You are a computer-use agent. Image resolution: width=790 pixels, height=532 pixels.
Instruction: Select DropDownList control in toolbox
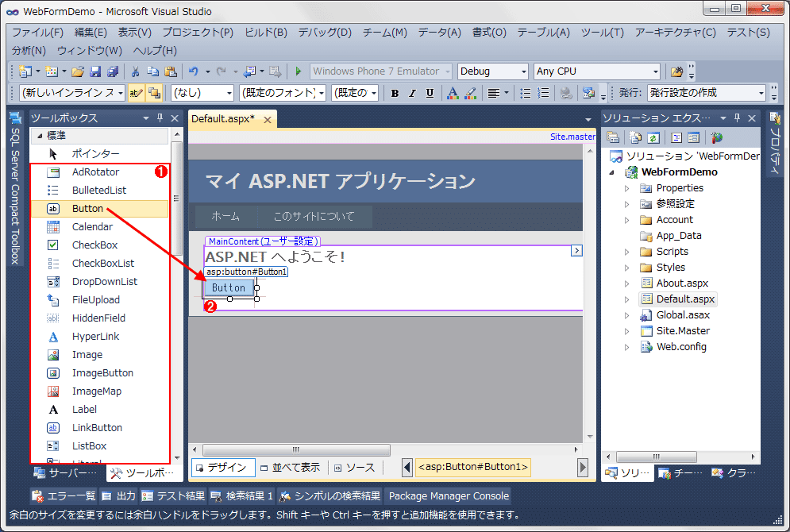(99, 282)
